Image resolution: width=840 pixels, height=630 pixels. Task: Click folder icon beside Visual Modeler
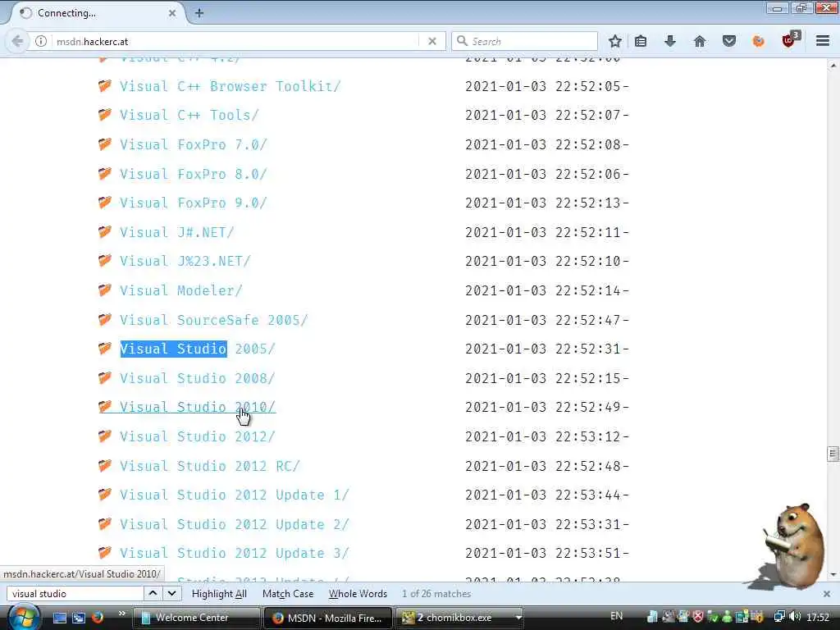(x=105, y=290)
